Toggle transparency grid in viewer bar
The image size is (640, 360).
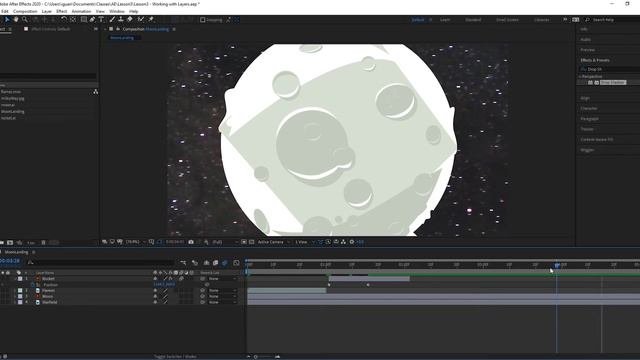click(x=251, y=242)
